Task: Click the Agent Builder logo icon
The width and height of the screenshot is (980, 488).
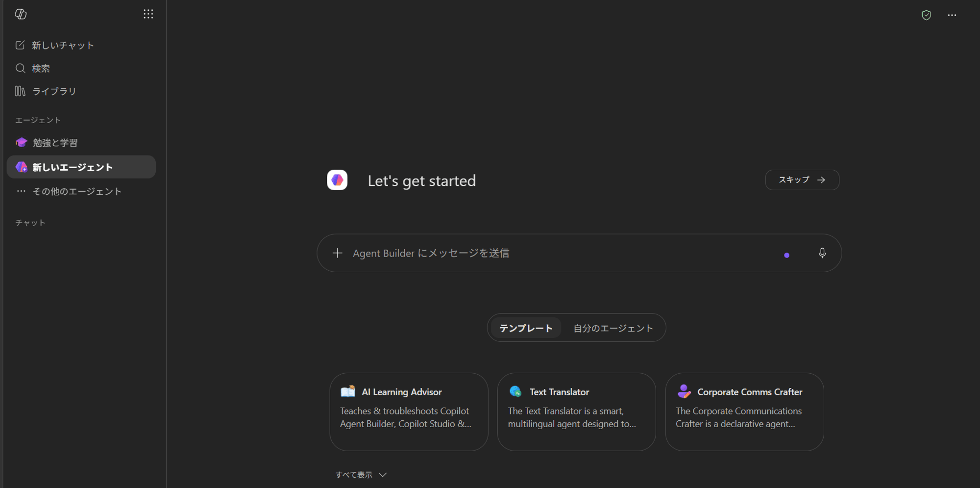Action: [x=337, y=180]
